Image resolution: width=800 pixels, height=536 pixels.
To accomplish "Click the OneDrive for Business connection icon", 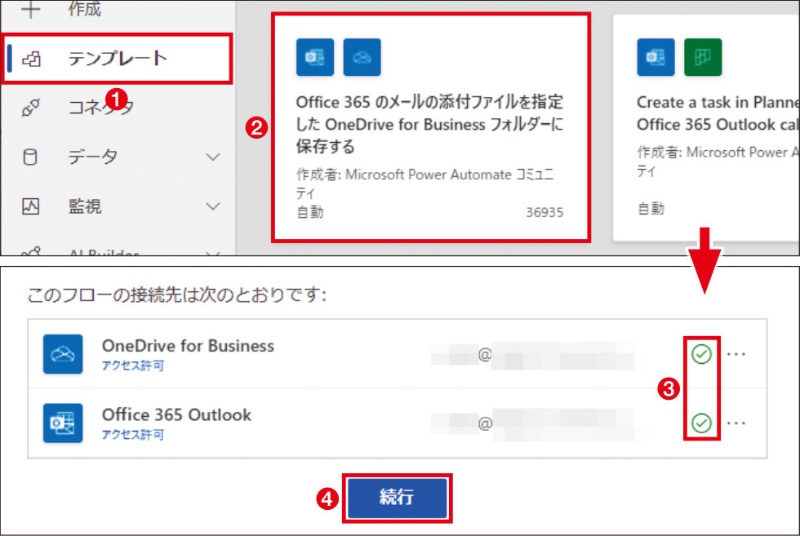I will [x=63, y=354].
